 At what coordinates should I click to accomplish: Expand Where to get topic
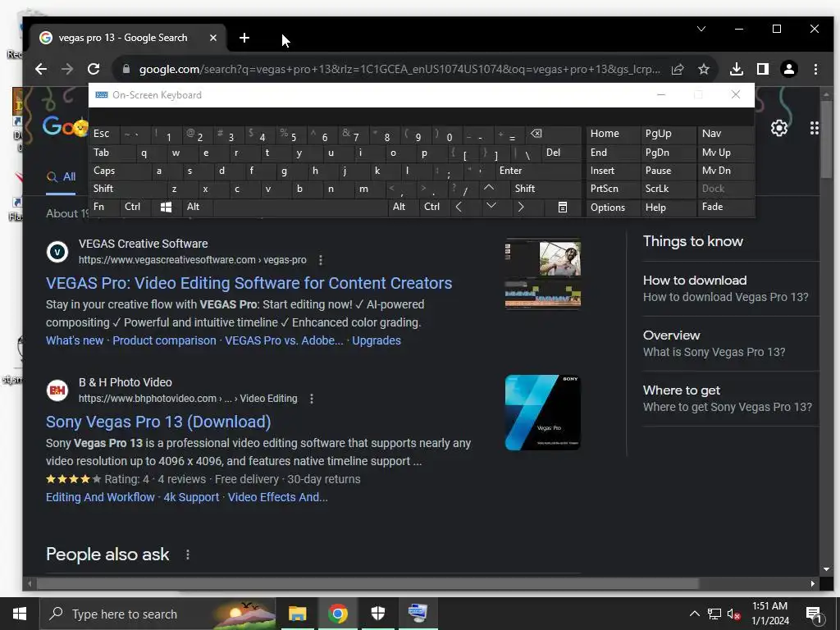click(731, 399)
